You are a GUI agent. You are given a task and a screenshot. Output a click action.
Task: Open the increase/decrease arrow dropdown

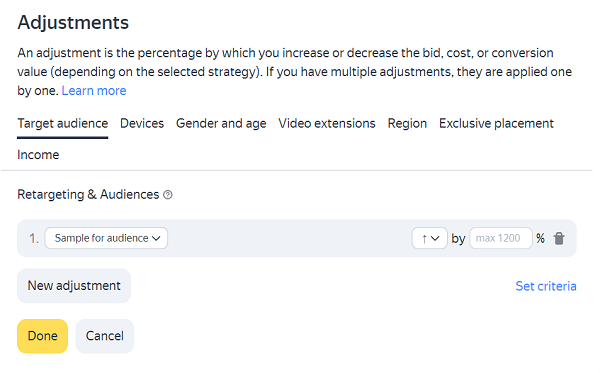[x=429, y=238]
